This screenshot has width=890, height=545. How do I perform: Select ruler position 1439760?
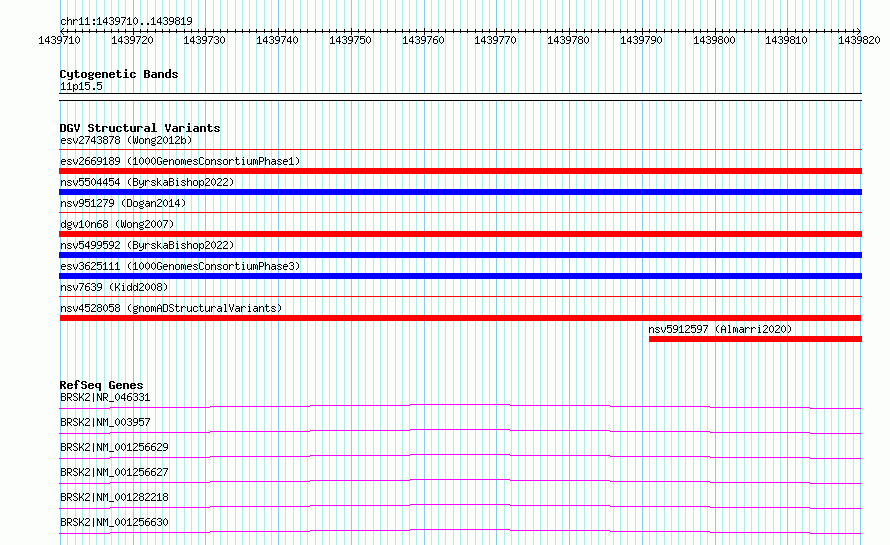point(423,40)
